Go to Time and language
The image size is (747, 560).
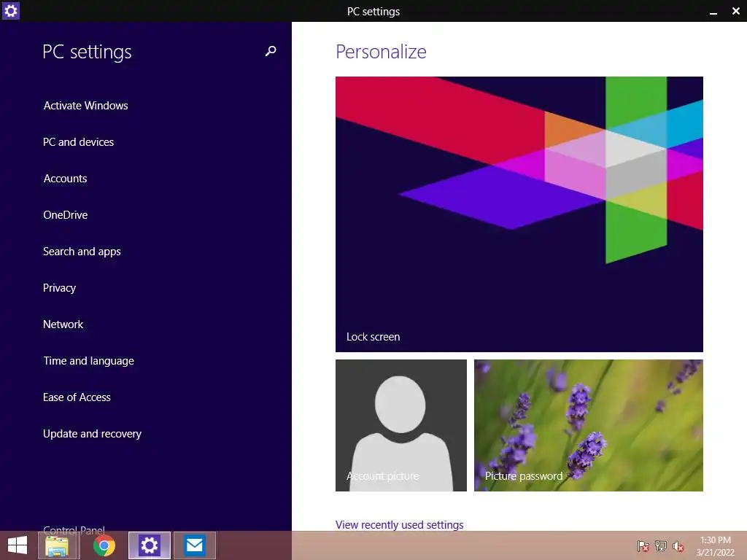point(88,361)
